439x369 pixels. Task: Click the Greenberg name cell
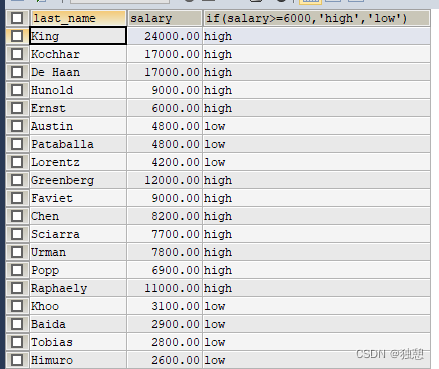pos(78,180)
